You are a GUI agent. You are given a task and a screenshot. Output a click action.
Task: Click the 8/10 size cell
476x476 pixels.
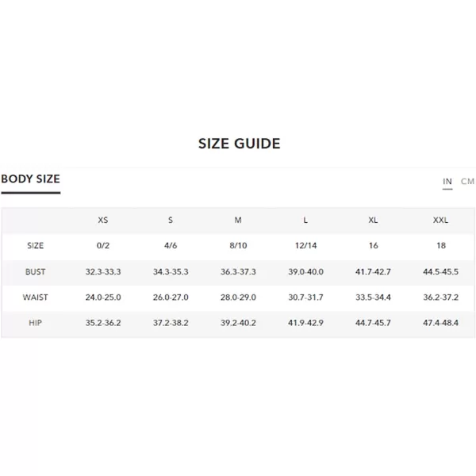tap(238, 246)
